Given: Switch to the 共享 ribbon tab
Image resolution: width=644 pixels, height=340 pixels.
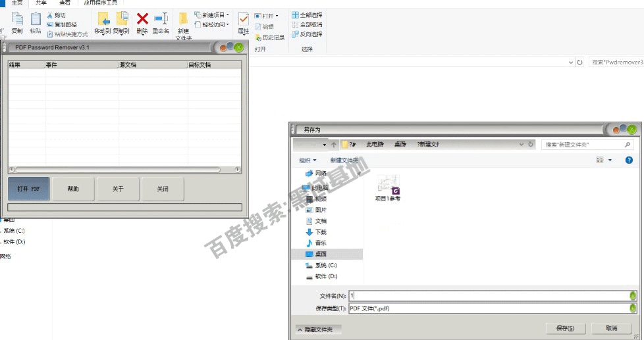Looking at the screenshot, I should click(x=41, y=3).
